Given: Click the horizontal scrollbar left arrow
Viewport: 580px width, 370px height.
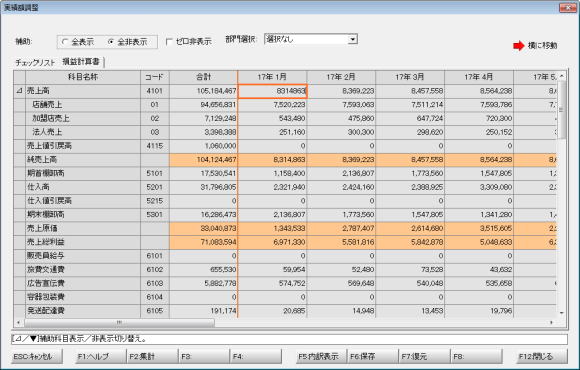Looking at the screenshot, I should point(18,323).
